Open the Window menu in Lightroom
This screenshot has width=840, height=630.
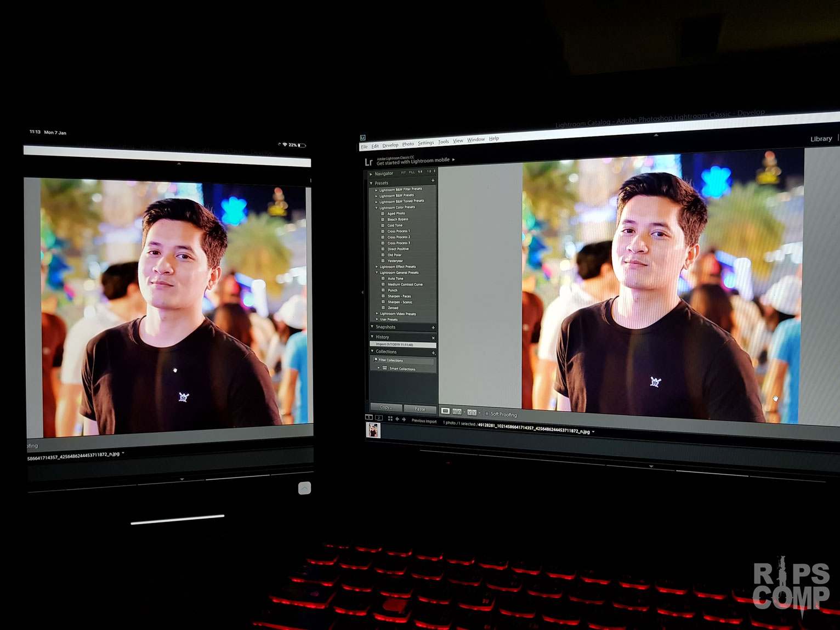[x=476, y=140]
